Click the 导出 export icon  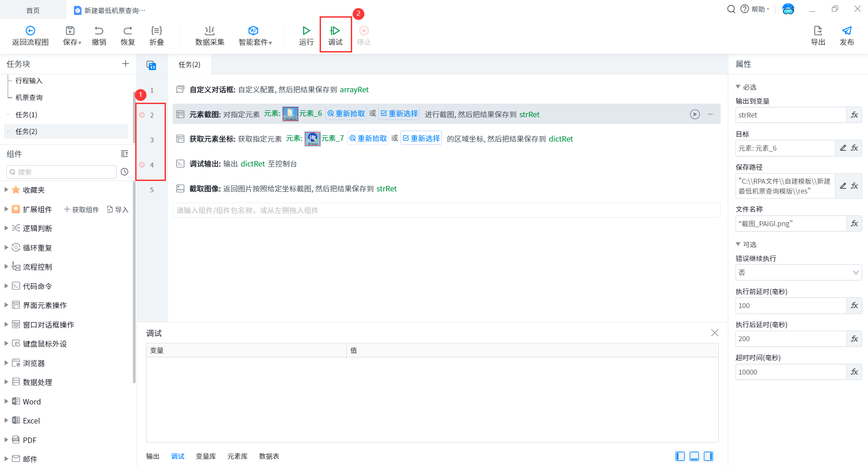tap(818, 31)
